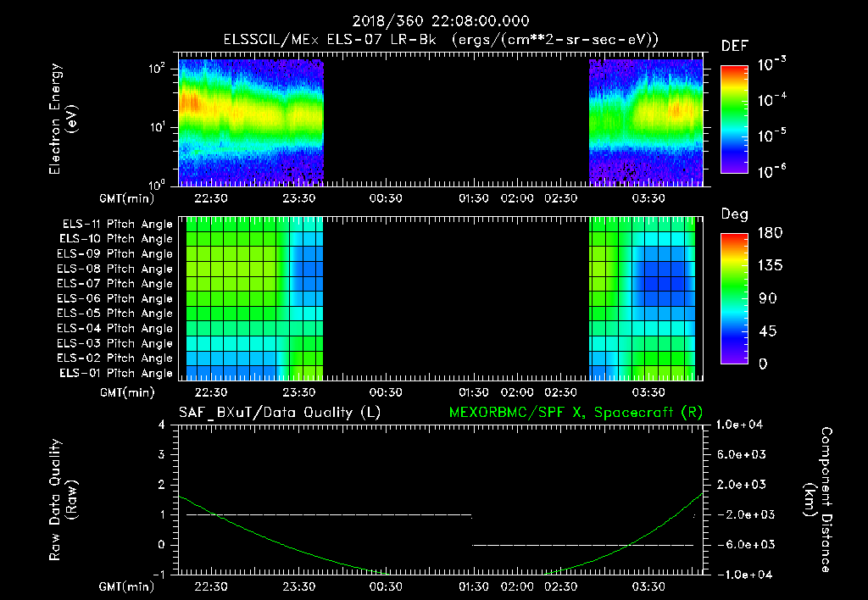Screen dimensions: 868x600
Task: Click the 3 tick on Raw Data Quality axis
Action: [x=161, y=454]
